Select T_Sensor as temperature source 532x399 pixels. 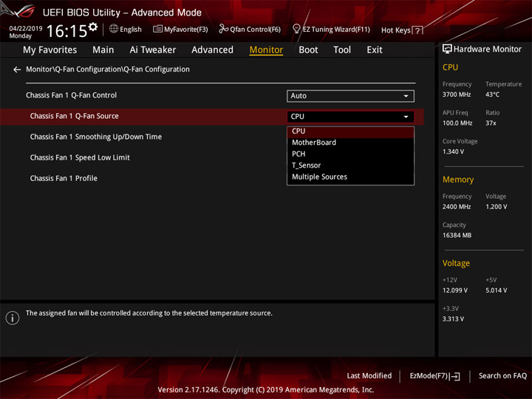(x=350, y=166)
